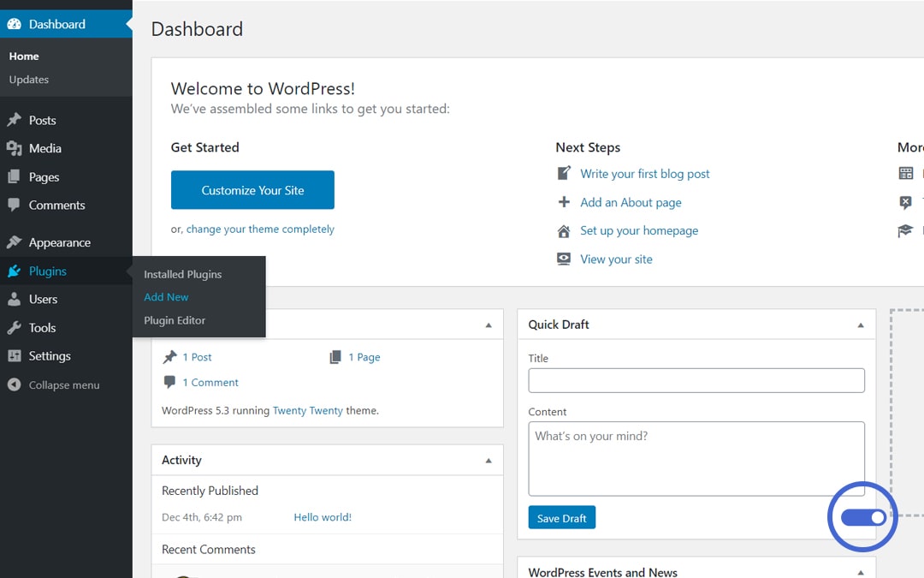This screenshot has height=578, width=924.
Task: Click the bubble icon next to 1 Comment
Action: coord(169,382)
